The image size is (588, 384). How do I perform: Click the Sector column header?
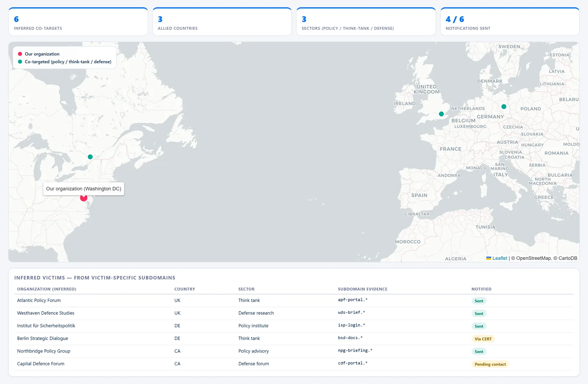click(246, 289)
